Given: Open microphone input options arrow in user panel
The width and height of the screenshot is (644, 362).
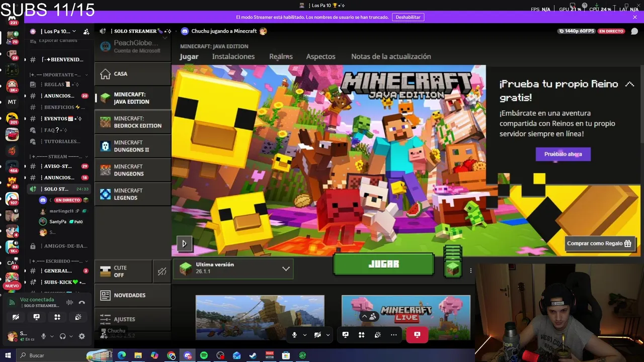Looking at the screenshot, I should (x=51, y=336).
